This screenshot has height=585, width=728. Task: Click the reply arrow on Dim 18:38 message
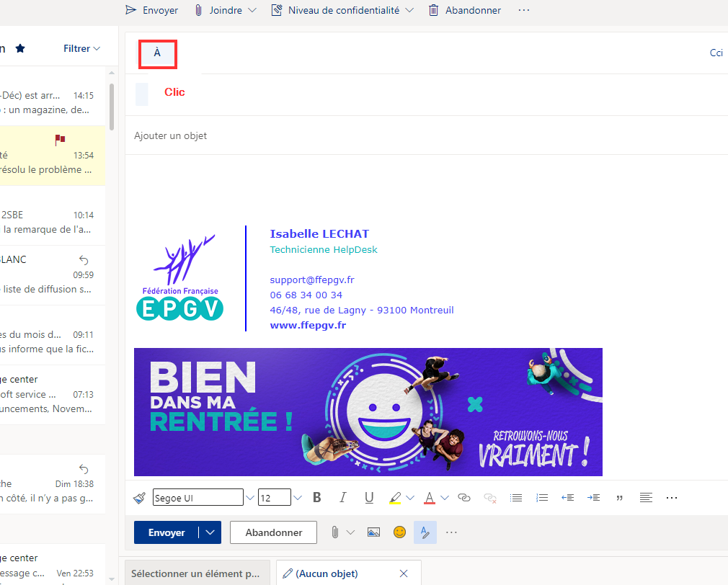point(84,469)
